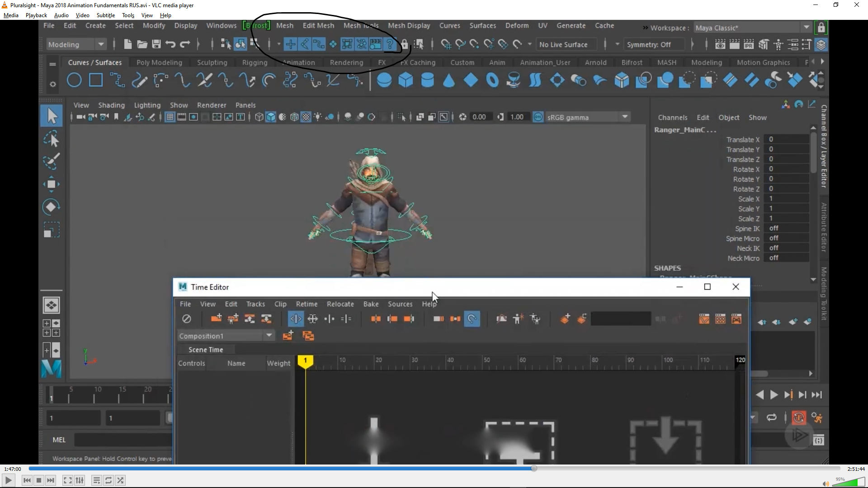Click the mute icon in Time Editor toolbar

(x=187, y=319)
